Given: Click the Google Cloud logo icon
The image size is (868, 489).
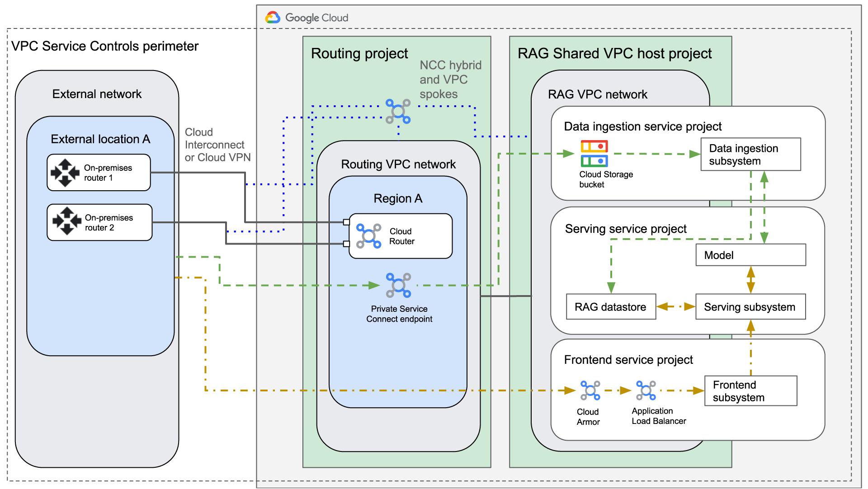Looking at the screenshot, I should click(273, 18).
